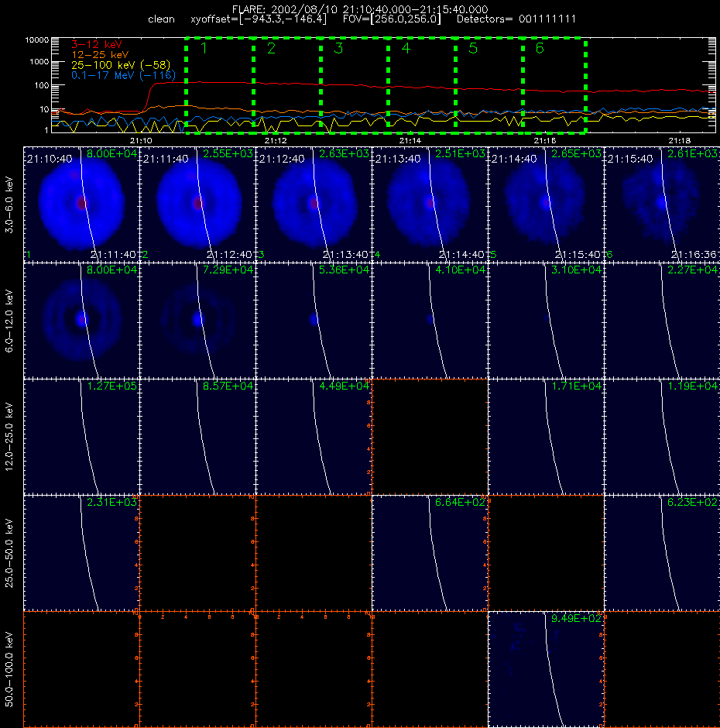The height and width of the screenshot is (728, 720).
Task: Click the "6.0-12.0 keV" row label
Action: coord(9,321)
